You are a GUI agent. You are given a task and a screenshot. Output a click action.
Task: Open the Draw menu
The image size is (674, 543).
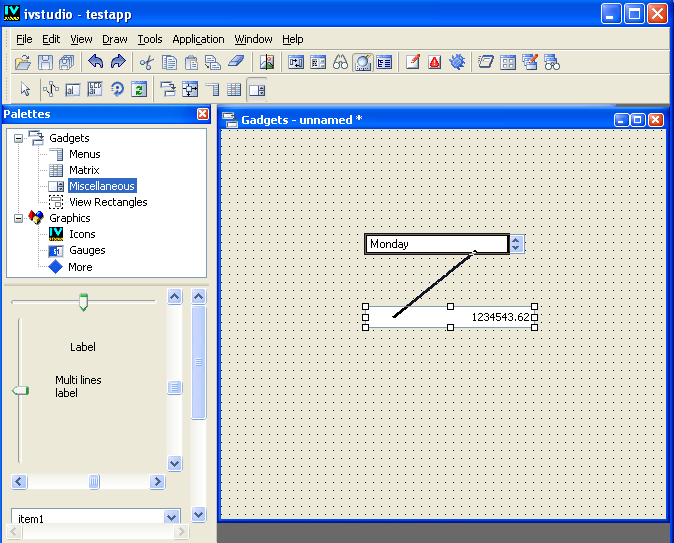coord(114,39)
